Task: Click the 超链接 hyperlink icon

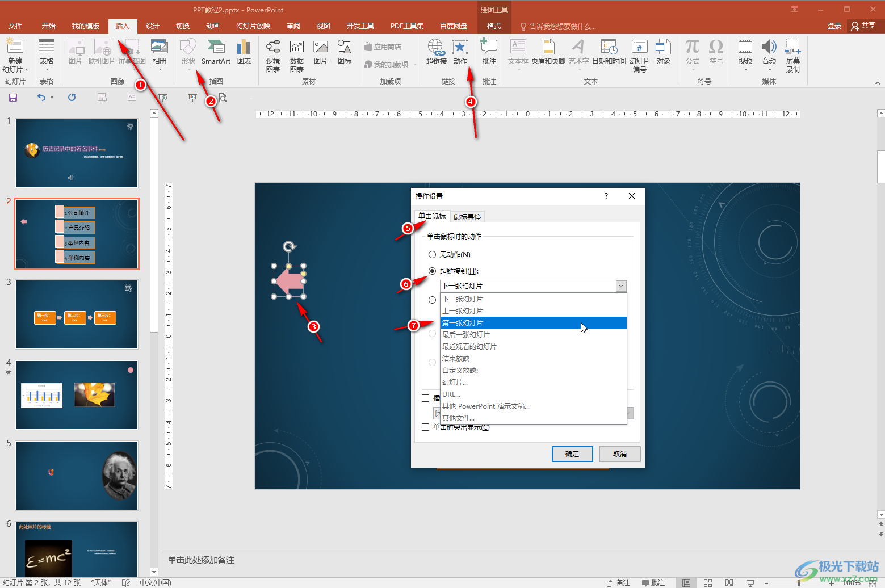Action: pyautogui.click(x=437, y=52)
